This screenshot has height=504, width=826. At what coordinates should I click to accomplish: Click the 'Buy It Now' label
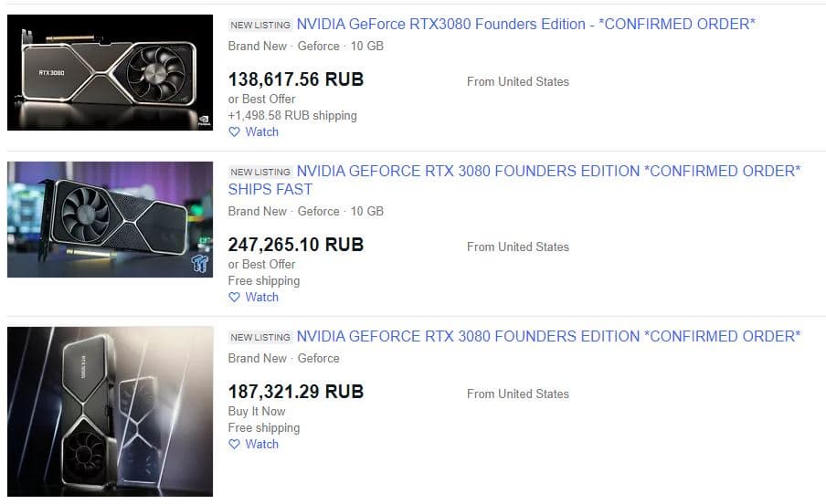coord(257,412)
